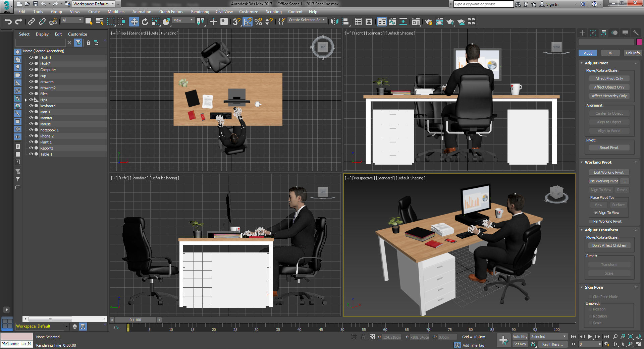Collapse the Adjust Transform rollout

582,230
